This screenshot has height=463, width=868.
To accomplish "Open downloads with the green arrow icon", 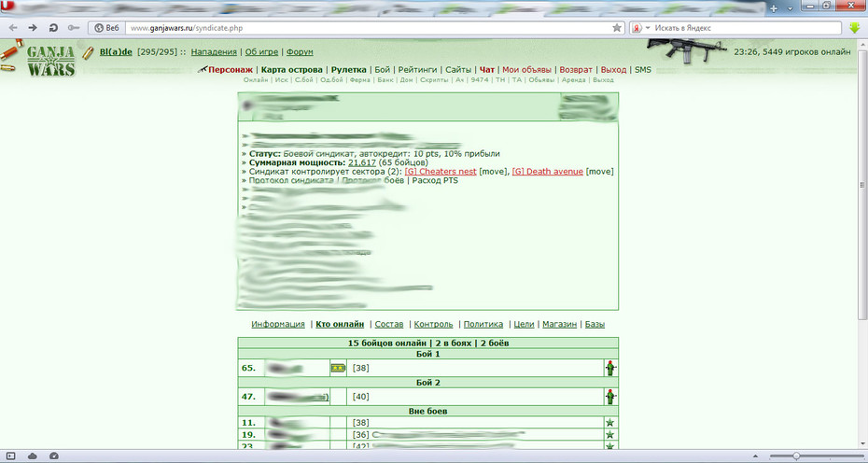I will 855,28.
